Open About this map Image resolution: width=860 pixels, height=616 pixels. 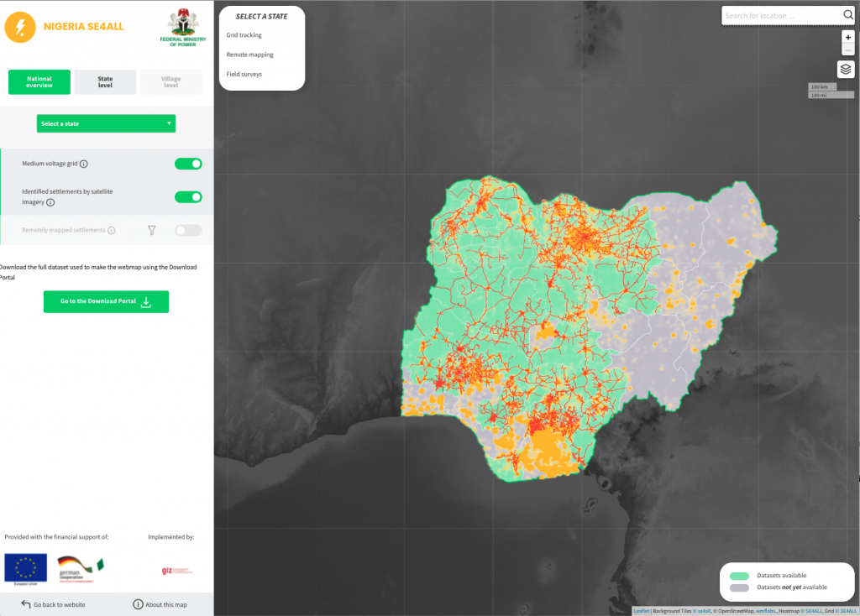160,604
